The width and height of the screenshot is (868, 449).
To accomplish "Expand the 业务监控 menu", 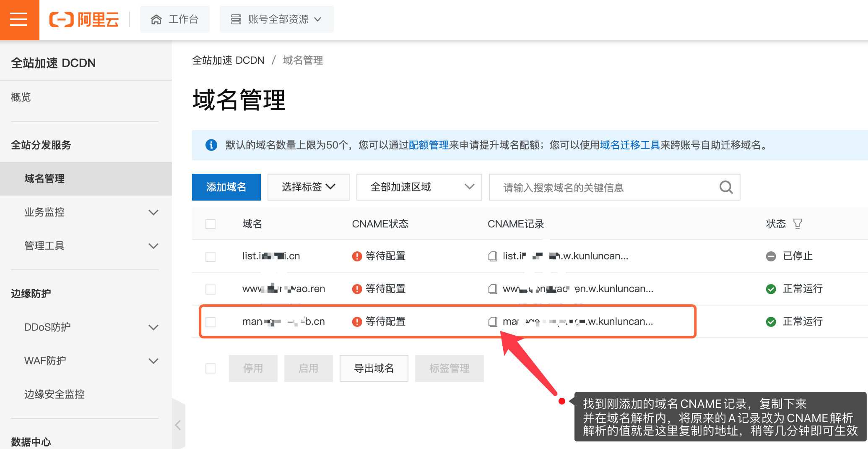I will (x=86, y=212).
